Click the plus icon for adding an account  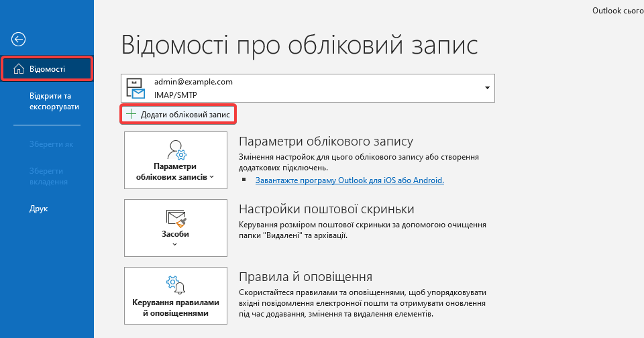coord(131,115)
